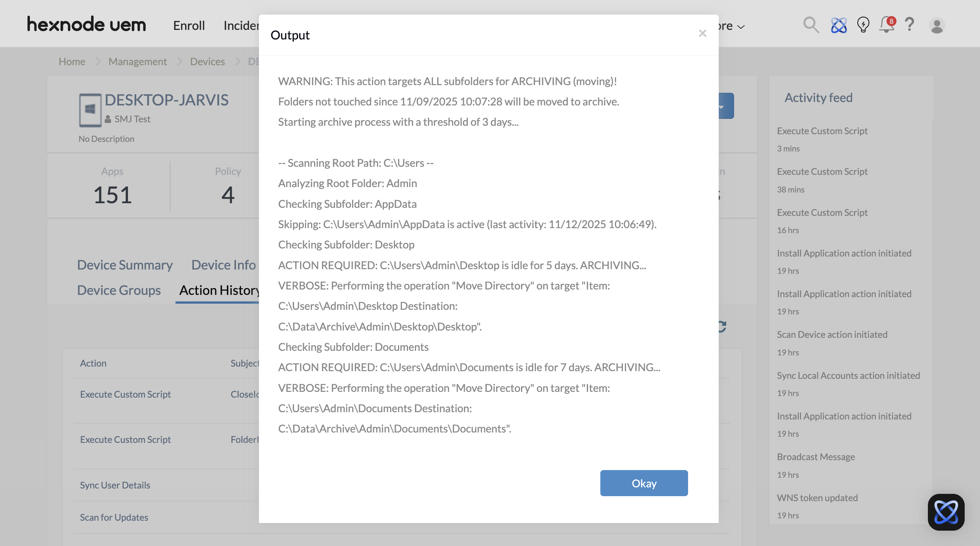
Task: Open the floating chat assistant icon
Action: tap(946, 512)
